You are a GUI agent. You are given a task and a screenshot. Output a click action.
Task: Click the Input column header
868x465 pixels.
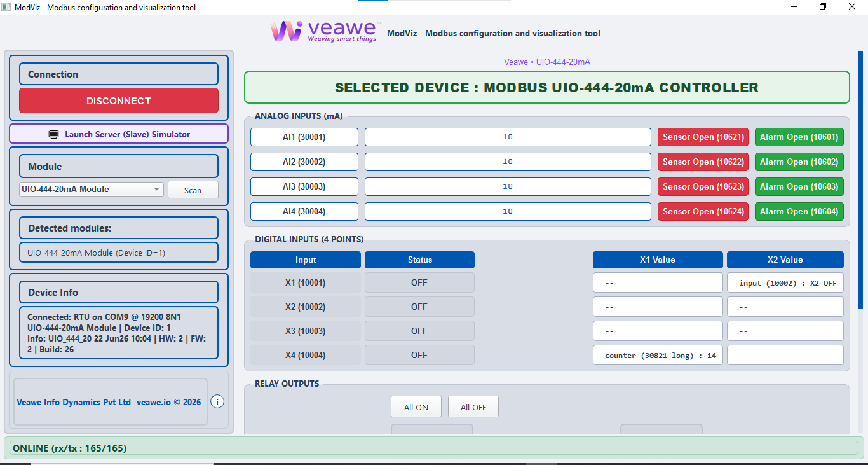point(306,260)
